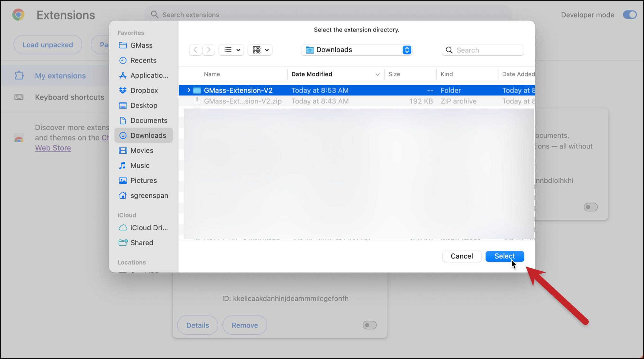Go to the sgreenspan home folder
The height and width of the screenshot is (359, 644).
[x=143, y=196]
